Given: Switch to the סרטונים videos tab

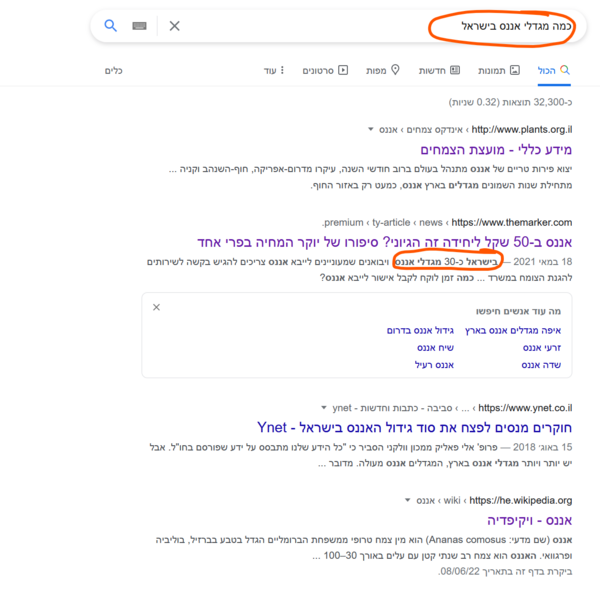Looking at the screenshot, I should pyautogui.click(x=325, y=70).
